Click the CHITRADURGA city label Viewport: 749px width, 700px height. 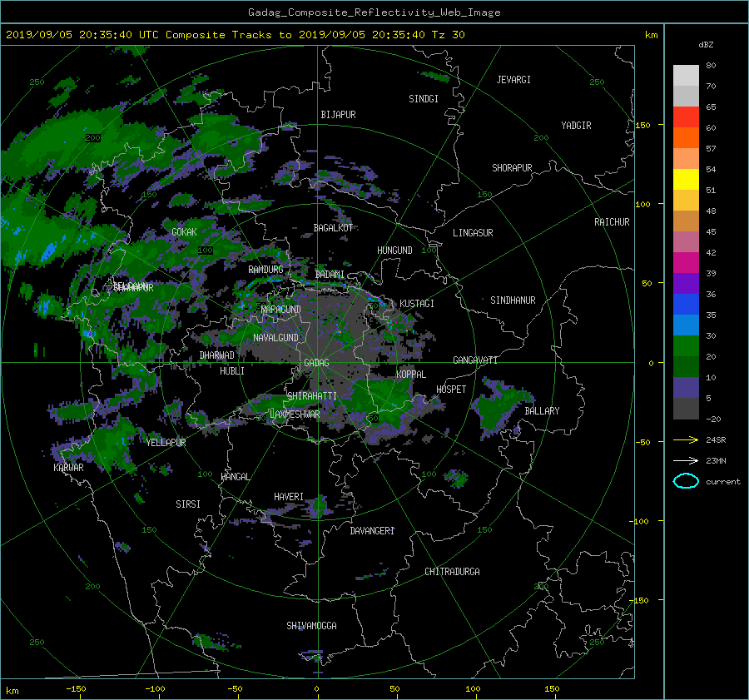tap(452, 572)
